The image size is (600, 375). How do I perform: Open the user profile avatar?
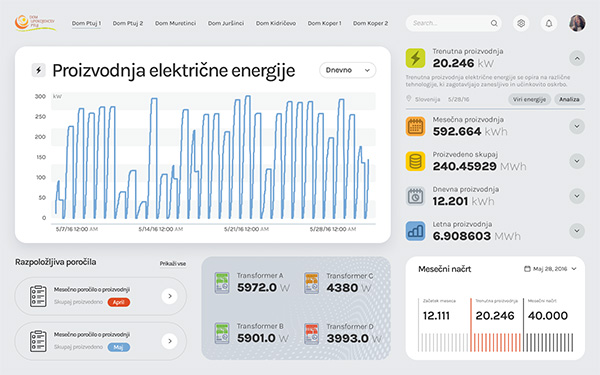577,23
